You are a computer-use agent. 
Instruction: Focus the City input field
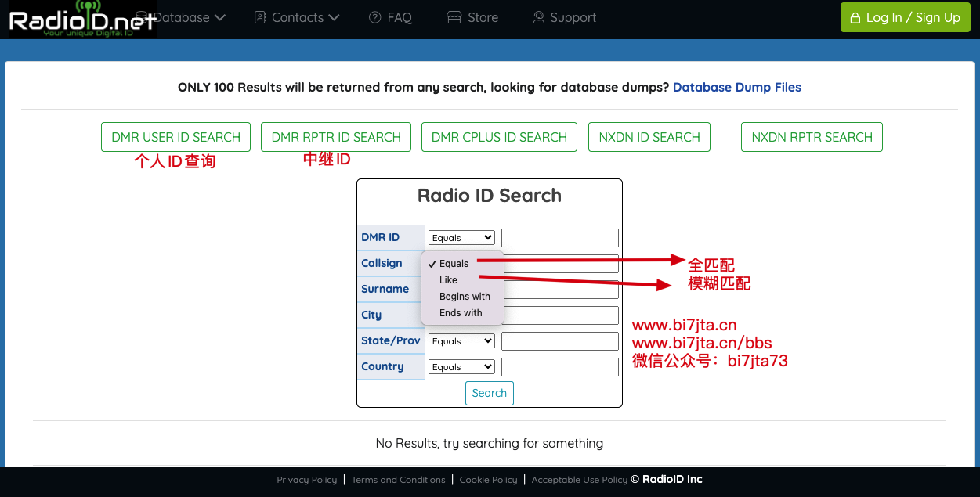560,315
